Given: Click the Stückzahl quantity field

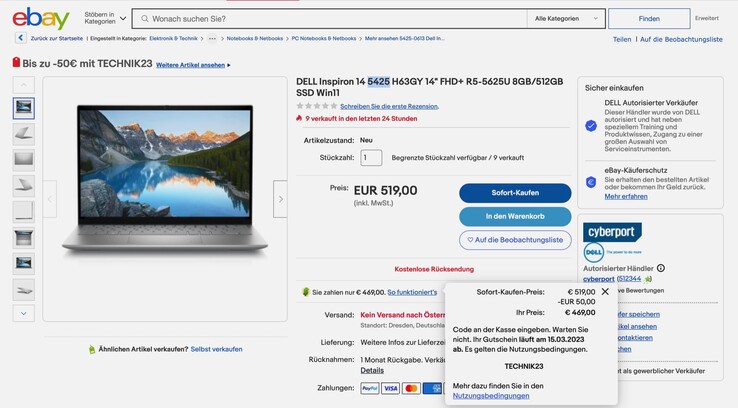Looking at the screenshot, I should pos(371,158).
